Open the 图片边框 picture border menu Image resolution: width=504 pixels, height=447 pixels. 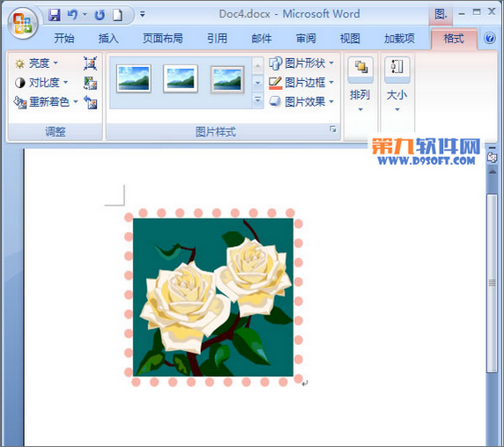click(x=301, y=83)
